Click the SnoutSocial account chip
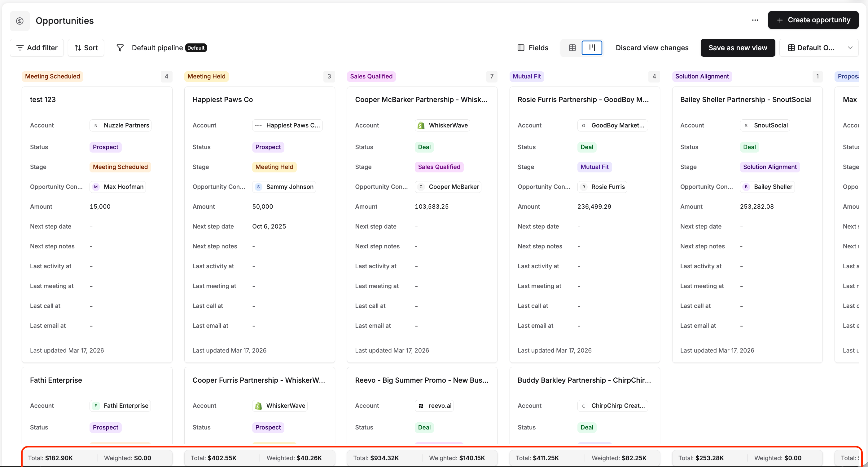The height and width of the screenshot is (467, 868). [765, 125]
